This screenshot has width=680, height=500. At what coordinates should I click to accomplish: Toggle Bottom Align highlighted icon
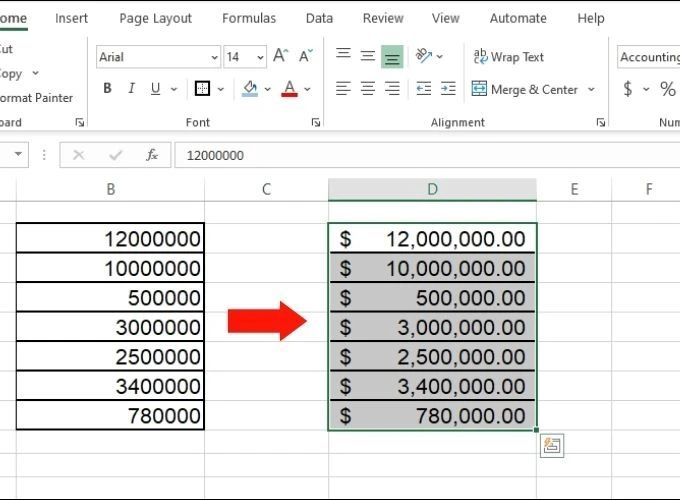(x=392, y=57)
